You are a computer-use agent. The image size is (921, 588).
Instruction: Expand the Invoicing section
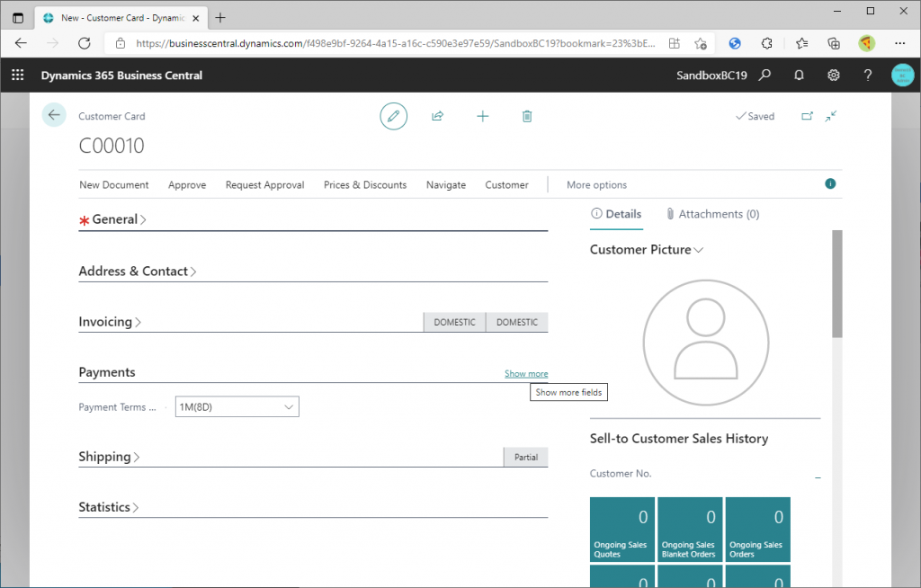110,321
